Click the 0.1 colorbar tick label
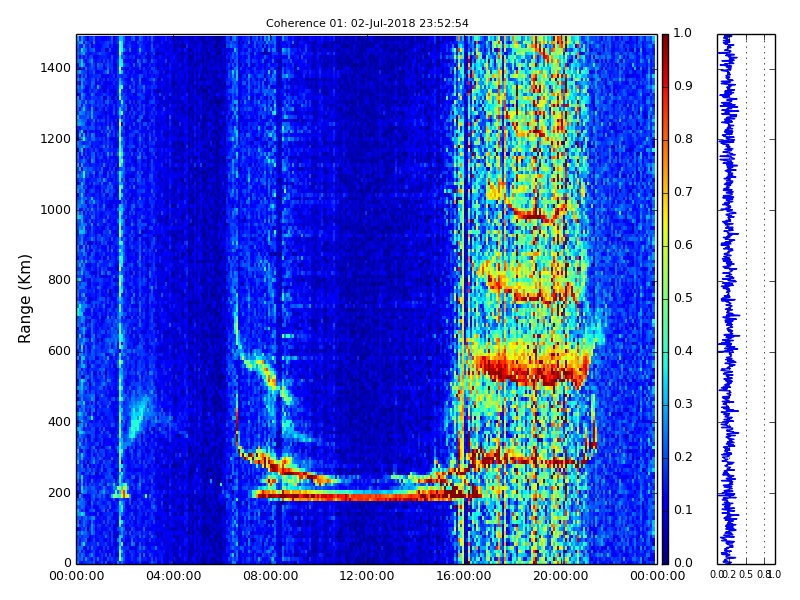Screen dimensions: 800x600 coord(683,510)
